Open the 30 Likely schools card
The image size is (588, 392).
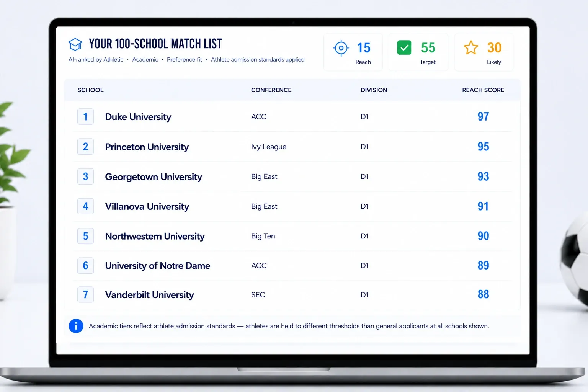pos(484,52)
